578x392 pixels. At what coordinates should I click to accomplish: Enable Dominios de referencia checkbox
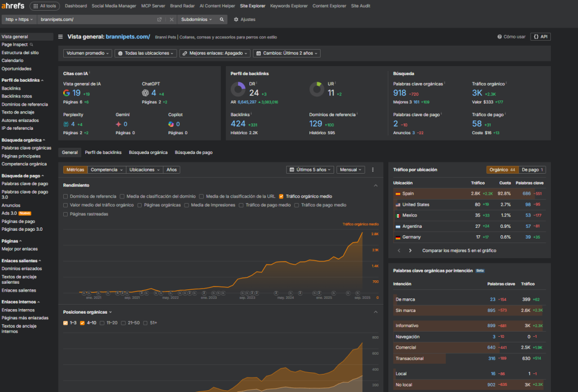pyautogui.click(x=65, y=197)
